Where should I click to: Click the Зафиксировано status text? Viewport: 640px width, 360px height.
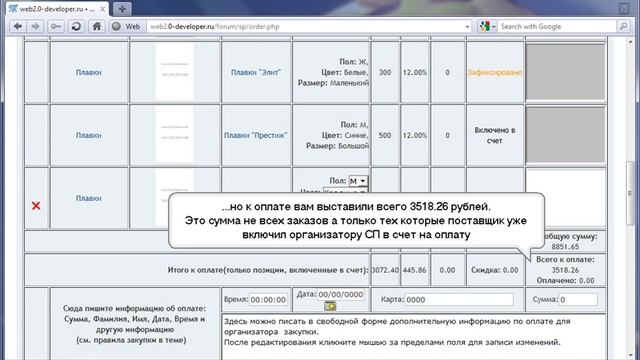pos(495,72)
